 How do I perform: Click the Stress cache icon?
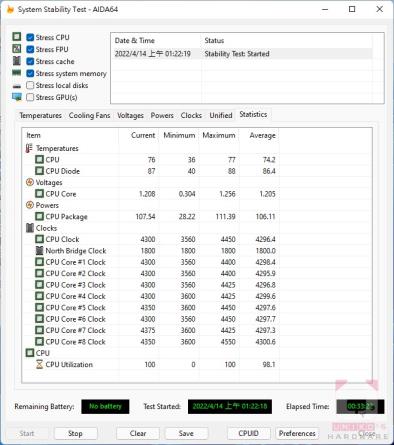tap(17, 61)
